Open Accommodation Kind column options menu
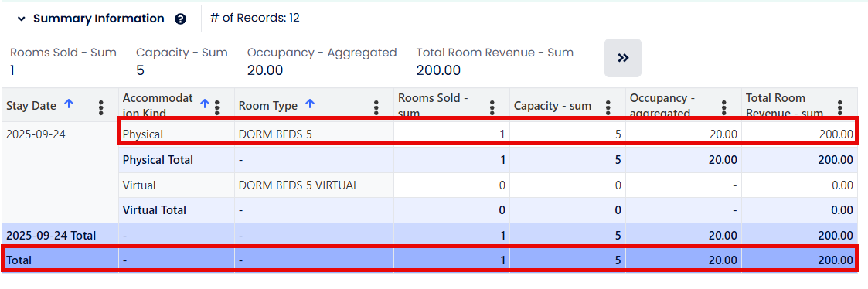The width and height of the screenshot is (868, 289). click(x=217, y=107)
